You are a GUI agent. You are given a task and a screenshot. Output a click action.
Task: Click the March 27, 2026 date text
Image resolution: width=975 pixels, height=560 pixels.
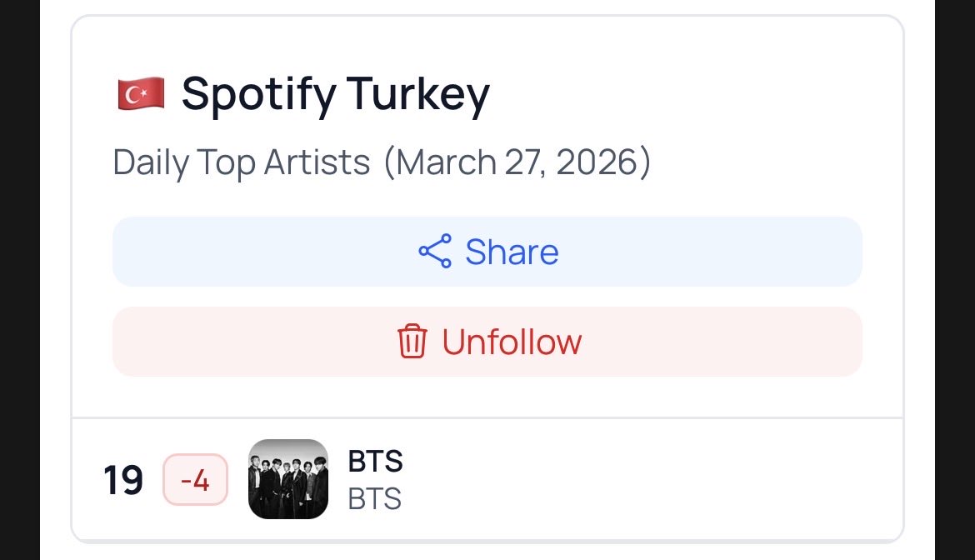pyautogui.click(x=517, y=162)
